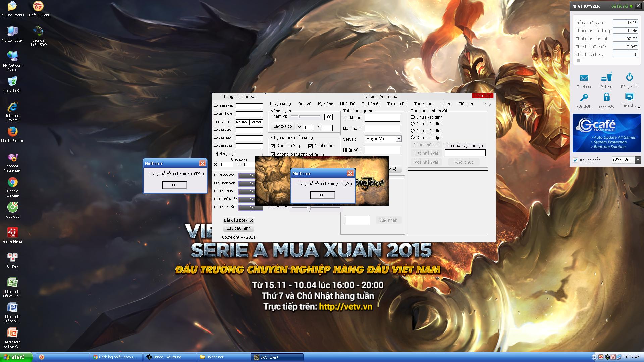The height and width of the screenshot is (362, 644).
Task: Click Lưu cấu hình button
Action: tap(238, 228)
